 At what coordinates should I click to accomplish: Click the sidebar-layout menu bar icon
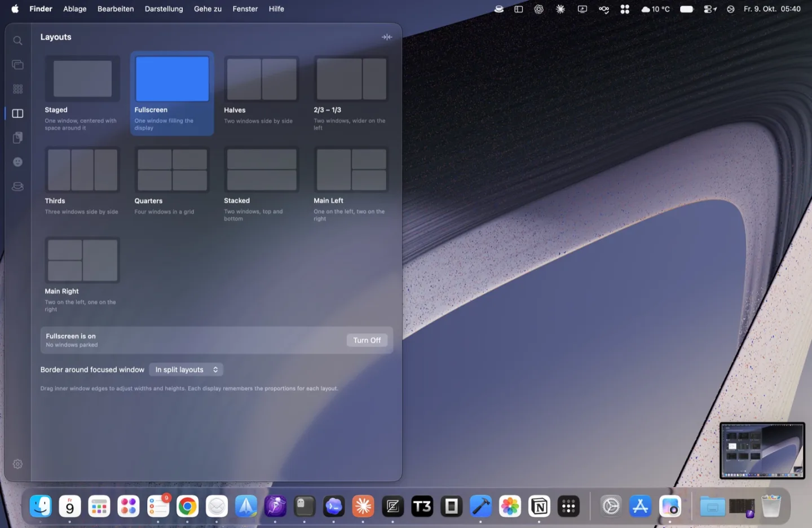click(x=519, y=9)
